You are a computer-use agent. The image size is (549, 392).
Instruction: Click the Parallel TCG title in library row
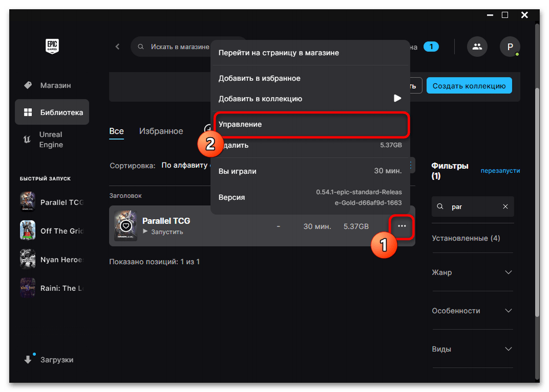(x=166, y=221)
